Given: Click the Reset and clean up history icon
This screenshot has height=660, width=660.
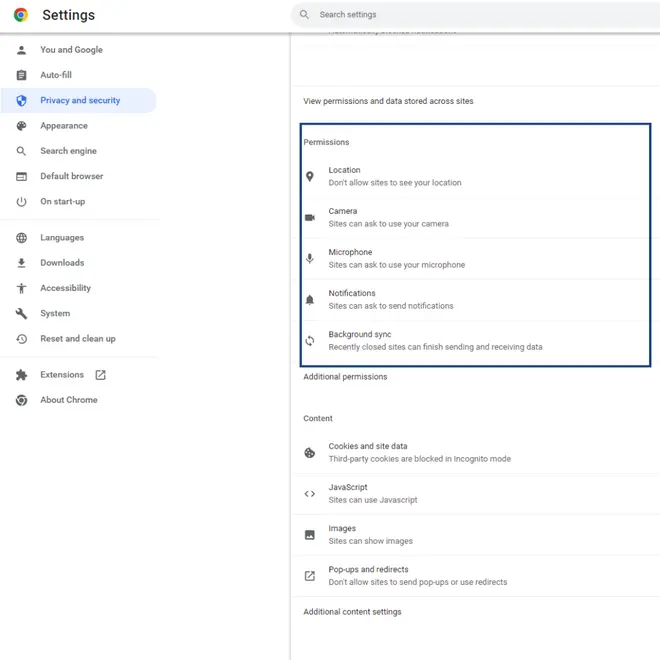Looking at the screenshot, I should coord(21,339).
